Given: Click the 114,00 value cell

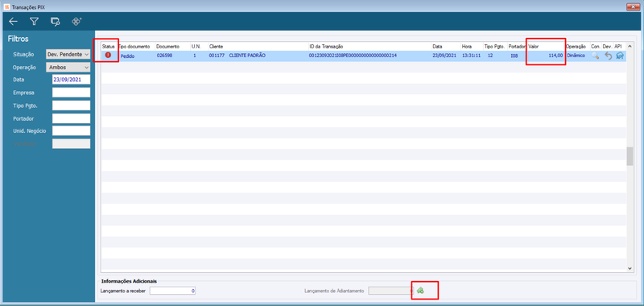Looking at the screenshot, I should pyautogui.click(x=555, y=56).
